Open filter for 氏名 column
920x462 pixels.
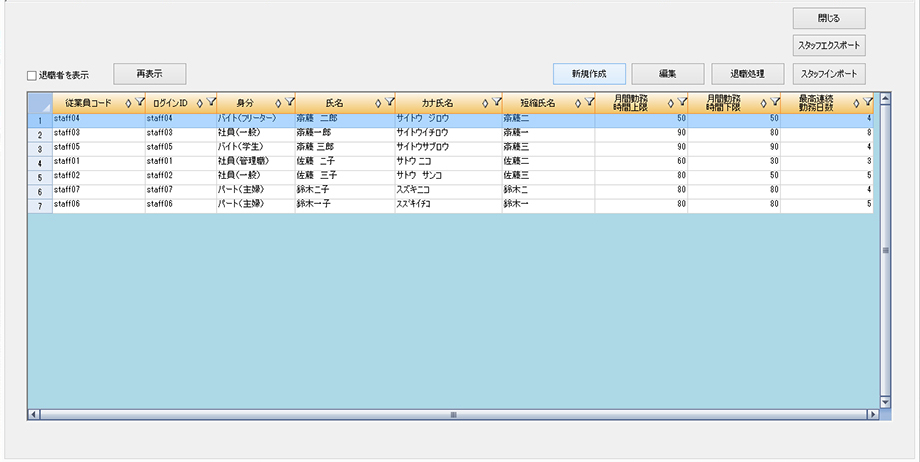388,102
